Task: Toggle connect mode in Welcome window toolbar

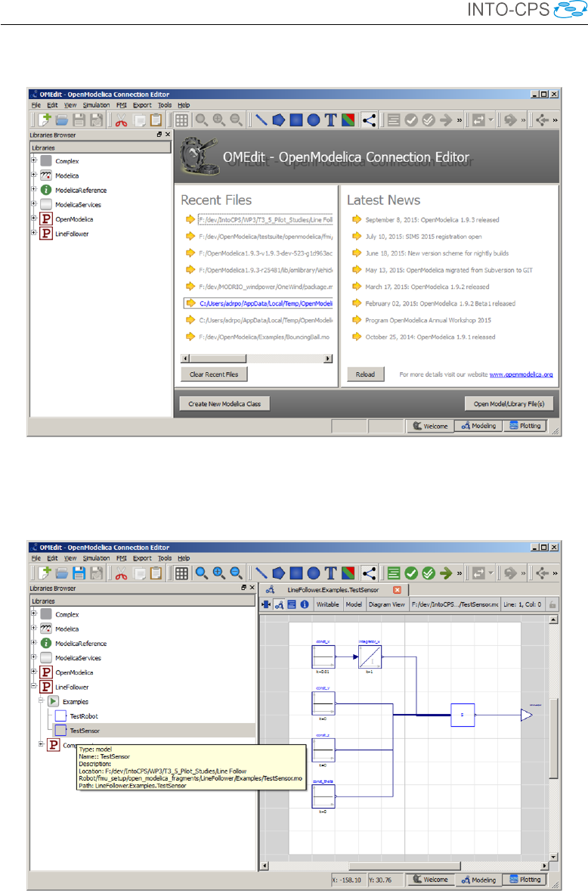Action: pos(369,120)
